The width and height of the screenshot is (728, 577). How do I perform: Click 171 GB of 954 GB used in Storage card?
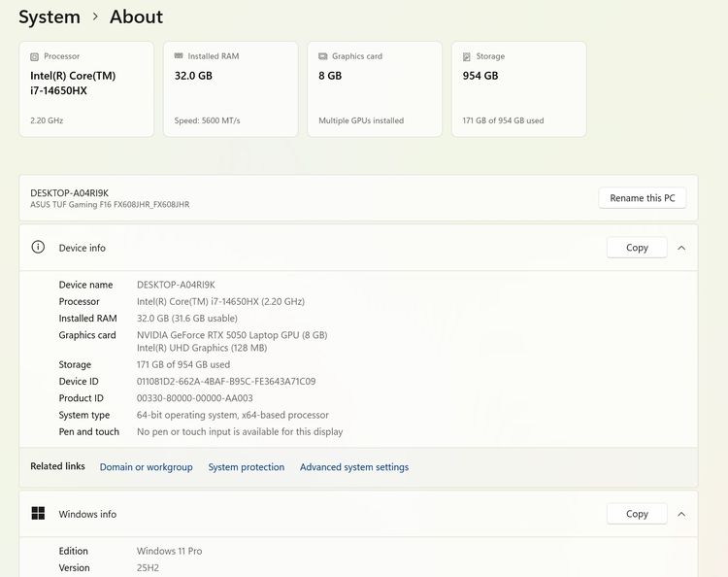[x=503, y=120]
